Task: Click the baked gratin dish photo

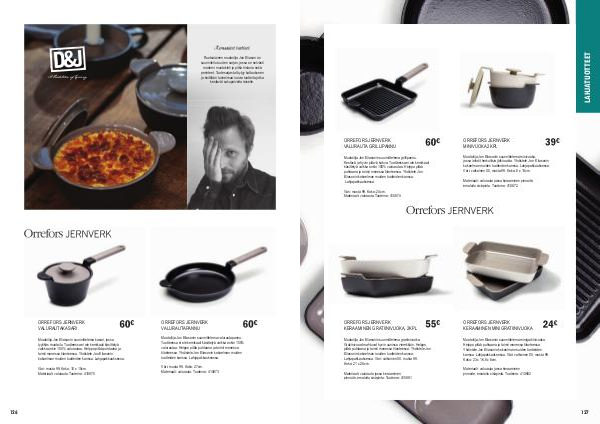Action: pyautogui.click(x=106, y=117)
